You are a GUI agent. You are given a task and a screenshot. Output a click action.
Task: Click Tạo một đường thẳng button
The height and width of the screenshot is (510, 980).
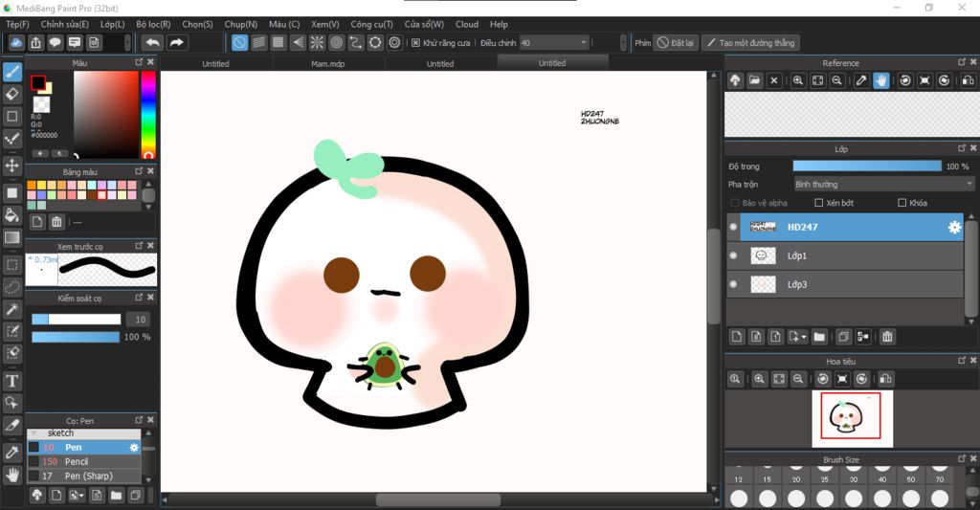(x=750, y=42)
